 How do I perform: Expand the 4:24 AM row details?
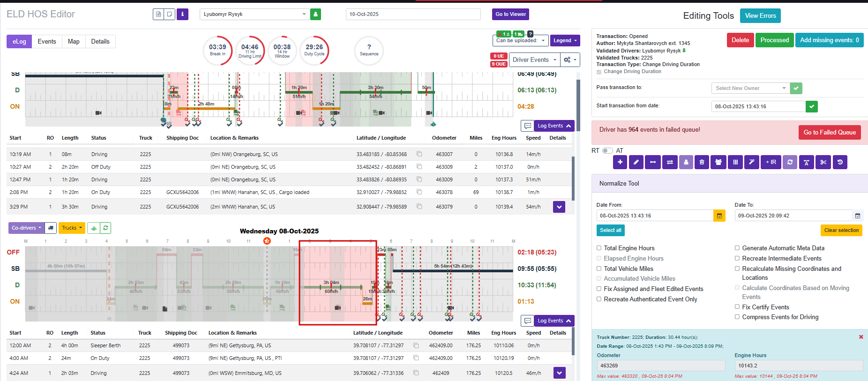tap(559, 373)
